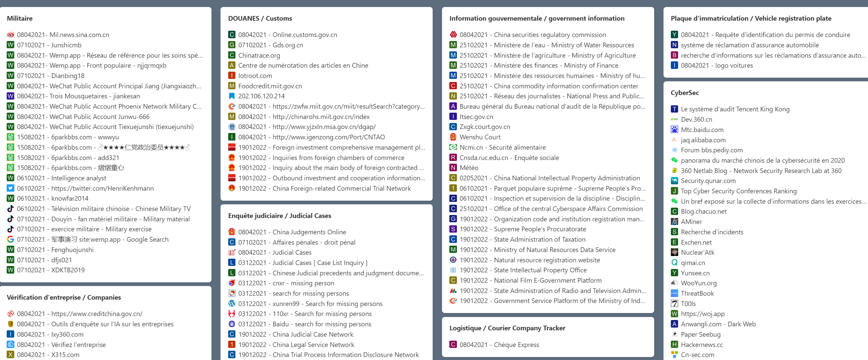Click the blue bookmark icon beside 202.106.120.214
Viewport: 868px width, 360px height.
(232, 96)
